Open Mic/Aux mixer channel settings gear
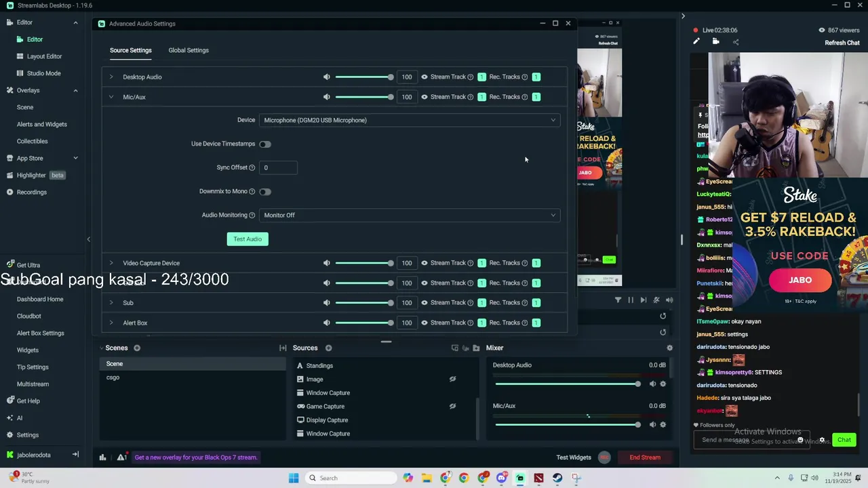 [663, 424]
